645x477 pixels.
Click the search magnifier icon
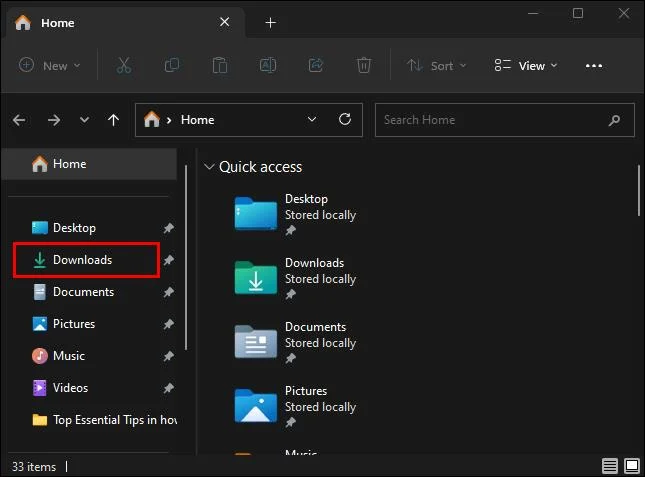(x=614, y=120)
